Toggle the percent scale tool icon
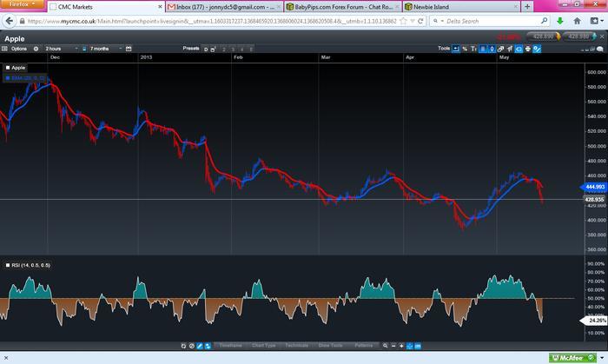 (465, 49)
